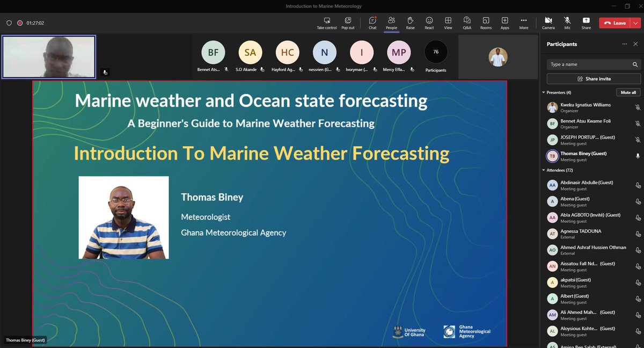644x348 pixels.
Task: Leave the meeting
Action: coord(615,23)
